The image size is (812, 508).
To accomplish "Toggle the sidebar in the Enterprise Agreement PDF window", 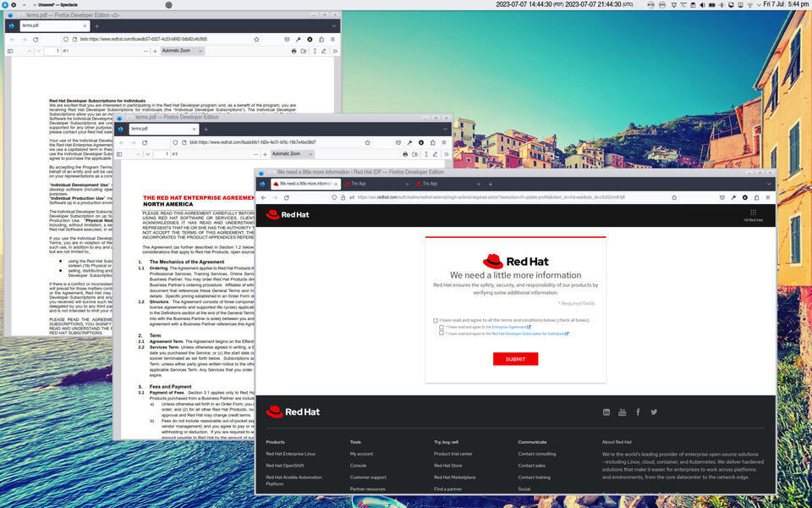I will (119, 154).
